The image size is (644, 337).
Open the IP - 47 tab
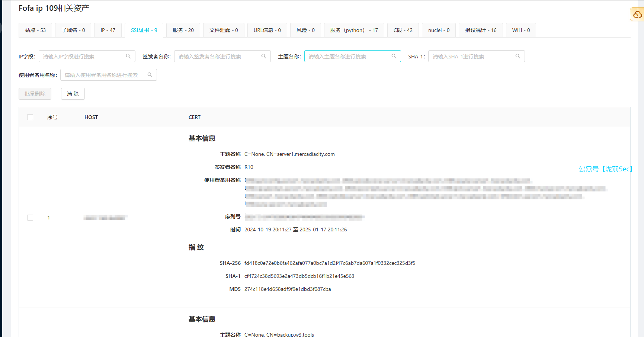[108, 30]
